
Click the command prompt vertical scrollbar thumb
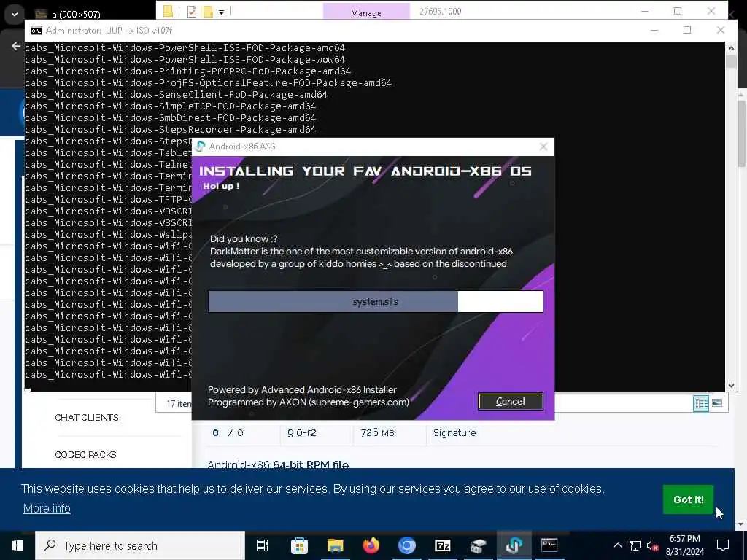731,61
